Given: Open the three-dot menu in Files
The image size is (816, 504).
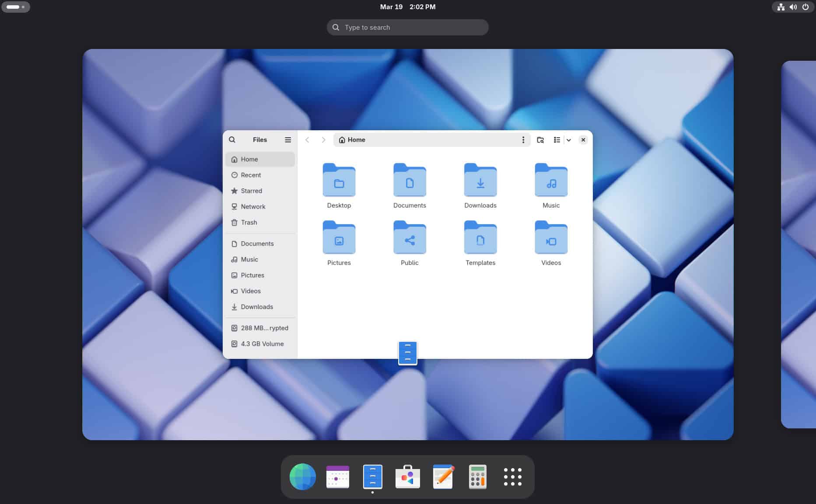Looking at the screenshot, I should (523, 140).
